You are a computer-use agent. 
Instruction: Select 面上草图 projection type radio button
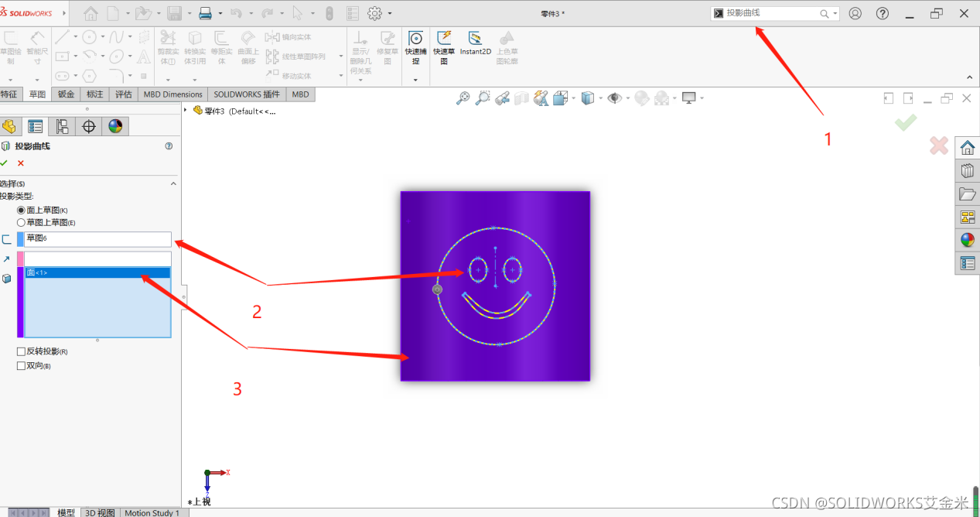tap(22, 211)
